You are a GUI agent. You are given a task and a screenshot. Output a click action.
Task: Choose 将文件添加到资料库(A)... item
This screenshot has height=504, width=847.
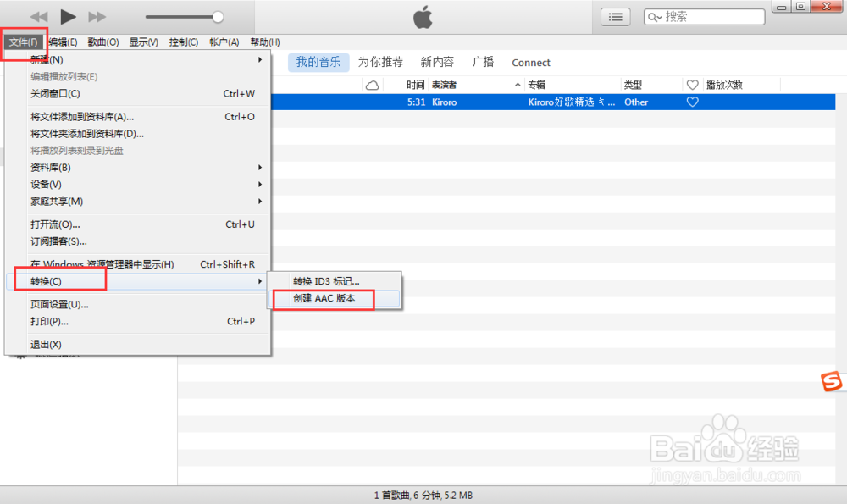(x=138, y=117)
